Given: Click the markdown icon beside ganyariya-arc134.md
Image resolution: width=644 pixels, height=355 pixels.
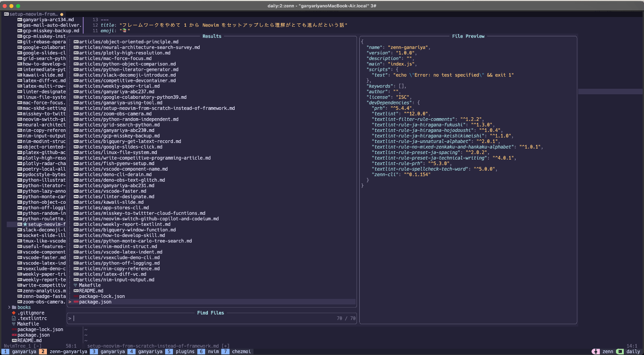Looking at the screenshot, I should click(x=20, y=20).
